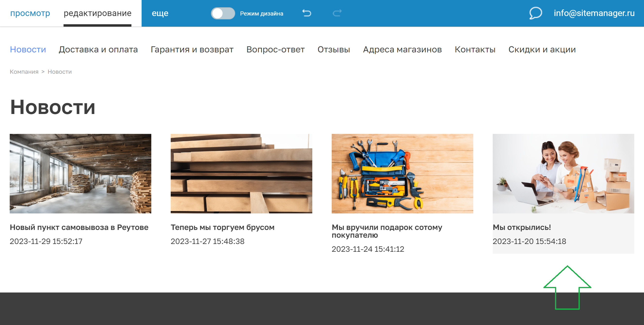Click the undo arrow icon
Image resolution: width=644 pixels, height=325 pixels.
[306, 13]
